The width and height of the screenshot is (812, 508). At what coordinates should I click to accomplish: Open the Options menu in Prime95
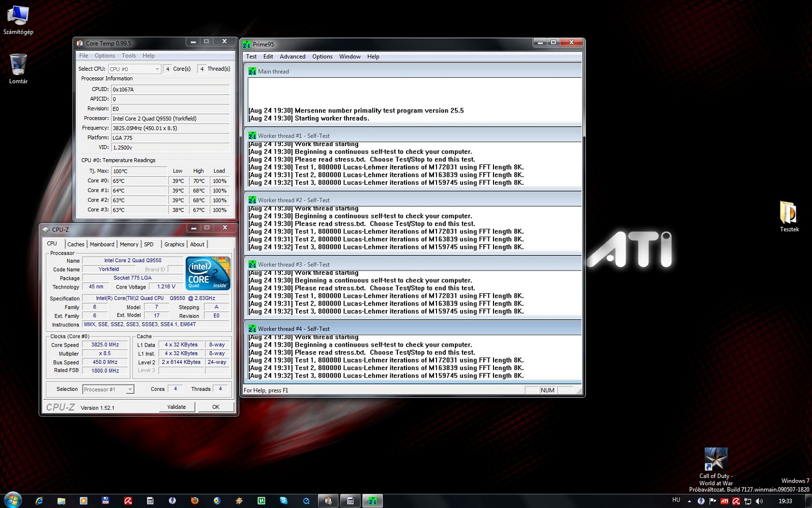tap(323, 57)
